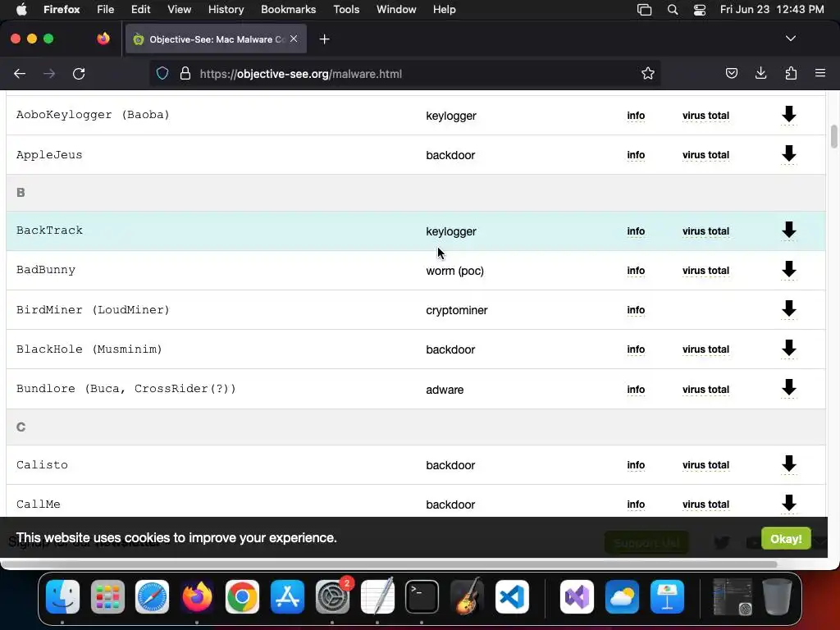List all tabs dropdown chevron
The width and height of the screenshot is (840, 630).
790,39
